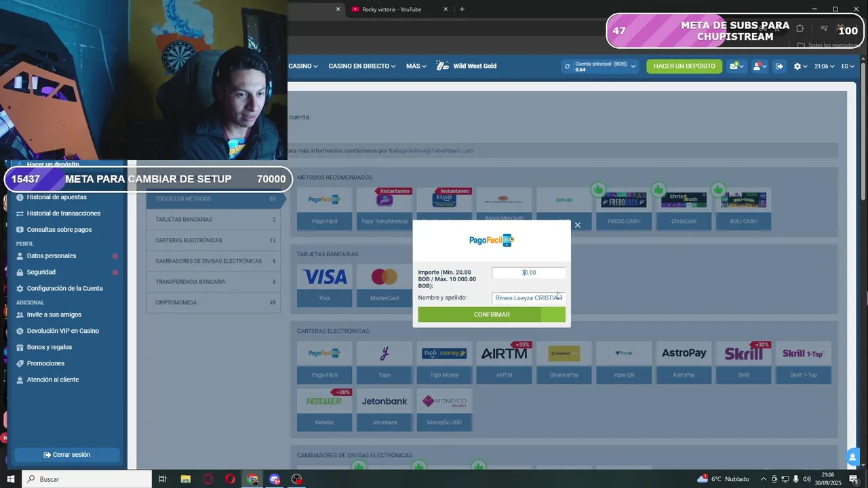Screen dimensions: 868x488
Task: Open Chrome from the taskbar
Action: pos(252,479)
